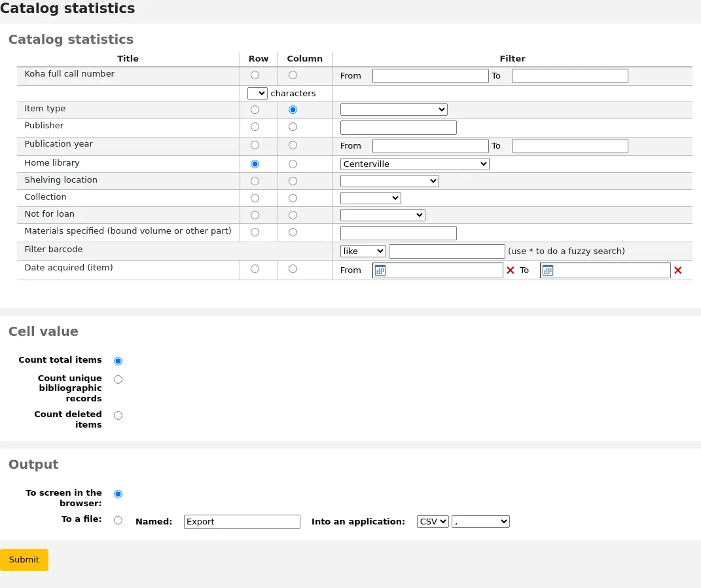Select Row radio for Publisher

click(255, 127)
